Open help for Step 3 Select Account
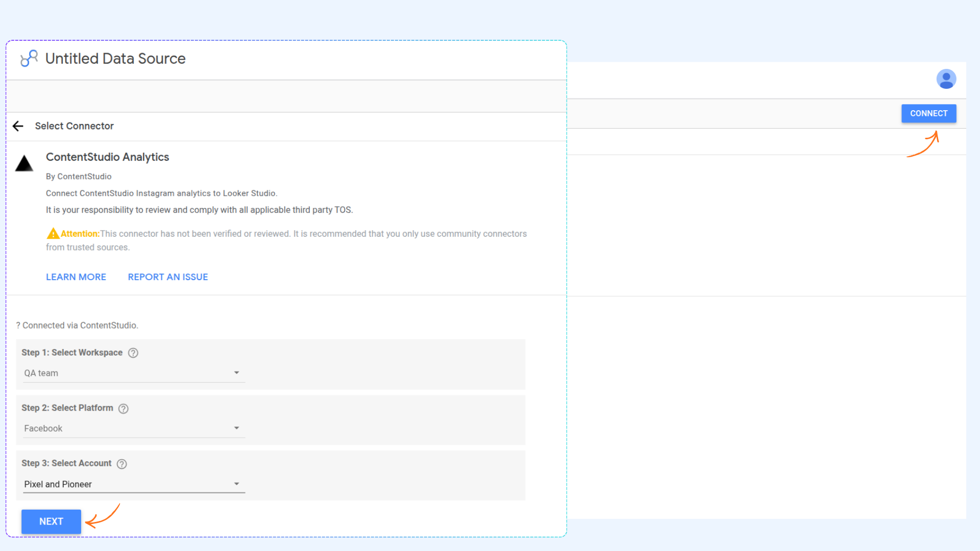Image resolution: width=980 pixels, height=551 pixels. coord(121,464)
